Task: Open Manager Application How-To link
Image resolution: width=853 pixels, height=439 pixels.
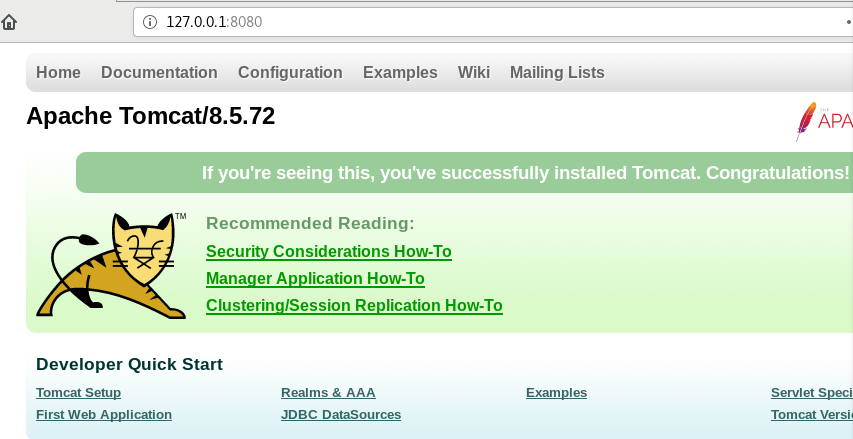Action: (x=315, y=279)
